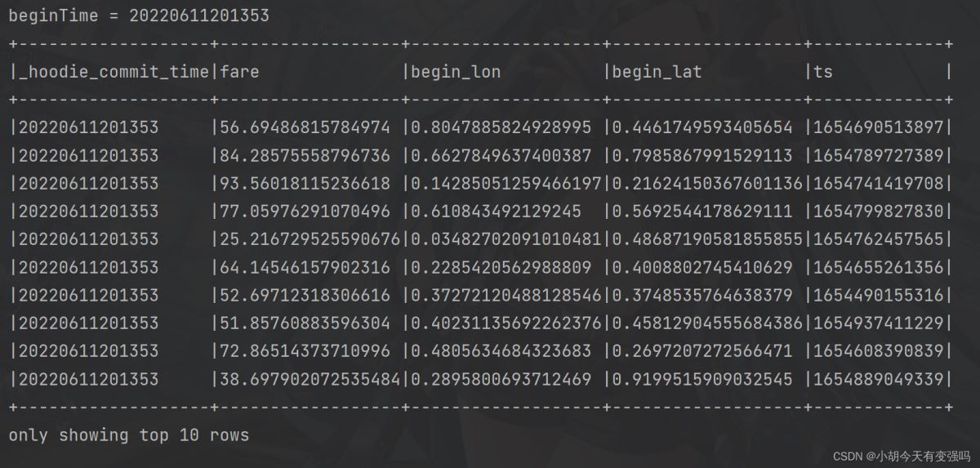Image resolution: width=980 pixels, height=468 pixels.
Task: Click fare value 38.697902072535484
Action: tap(310, 380)
